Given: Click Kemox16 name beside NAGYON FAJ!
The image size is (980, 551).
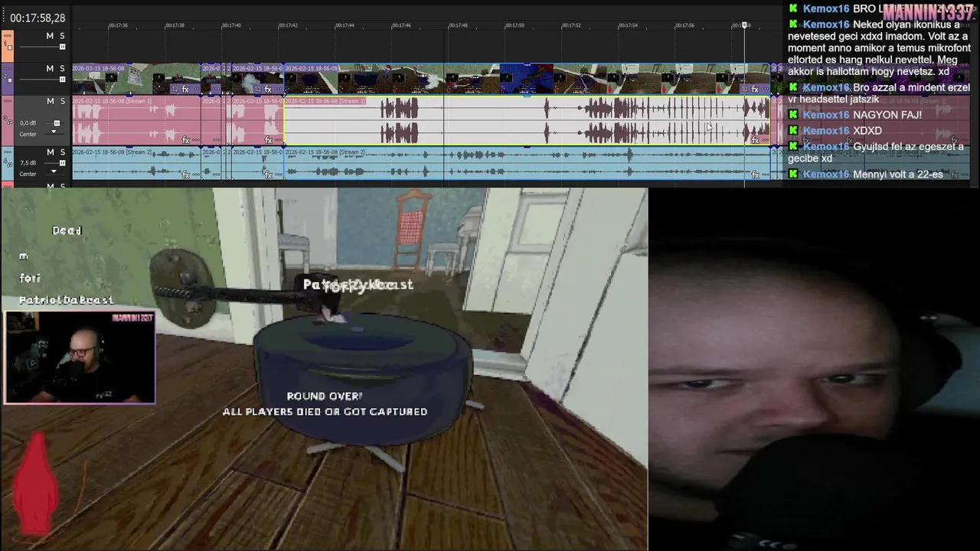Looking at the screenshot, I should [x=826, y=115].
